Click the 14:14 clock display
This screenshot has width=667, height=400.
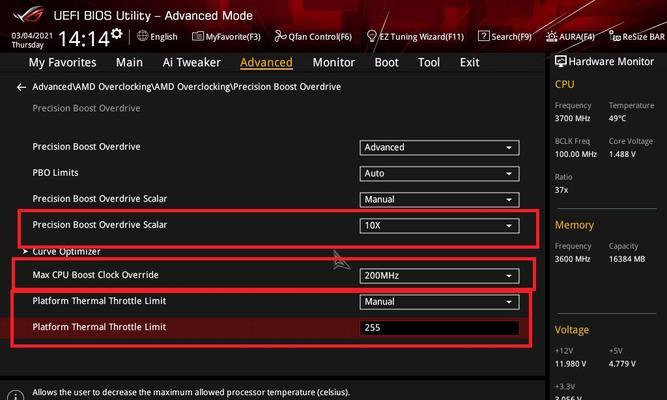click(84, 39)
